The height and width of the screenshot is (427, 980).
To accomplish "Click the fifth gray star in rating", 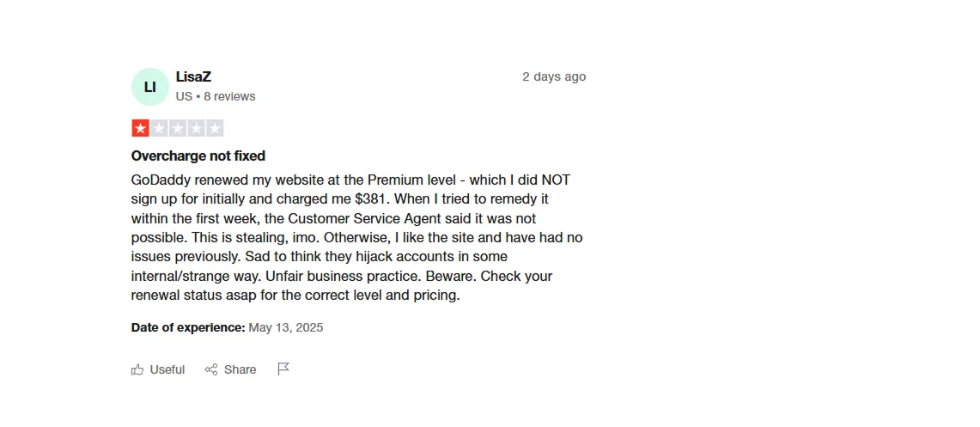I will coord(215,128).
